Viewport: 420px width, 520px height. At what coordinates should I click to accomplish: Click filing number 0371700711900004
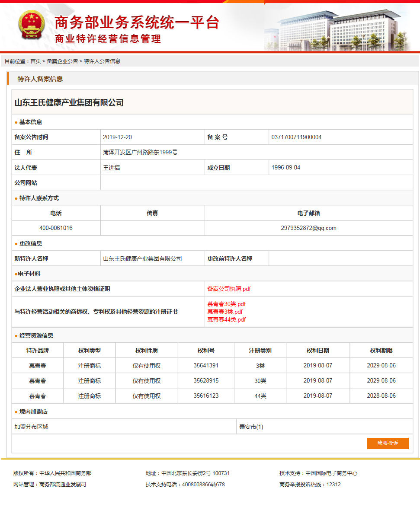296,137
